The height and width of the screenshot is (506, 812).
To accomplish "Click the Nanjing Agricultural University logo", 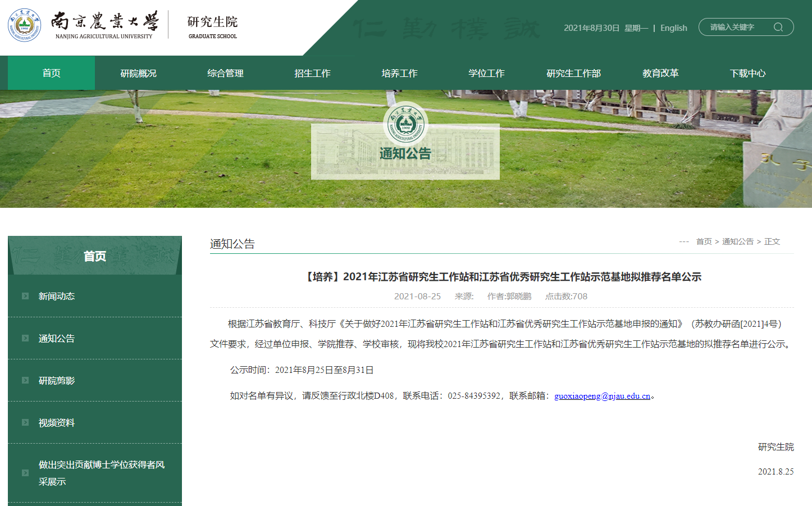I will pyautogui.click(x=24, y=24).
